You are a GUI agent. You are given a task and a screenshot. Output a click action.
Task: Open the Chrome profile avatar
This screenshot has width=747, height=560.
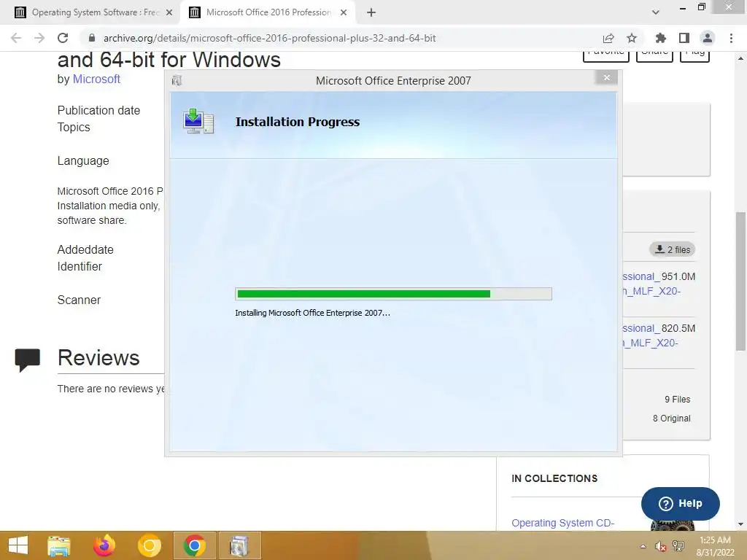tap(708, 38)
